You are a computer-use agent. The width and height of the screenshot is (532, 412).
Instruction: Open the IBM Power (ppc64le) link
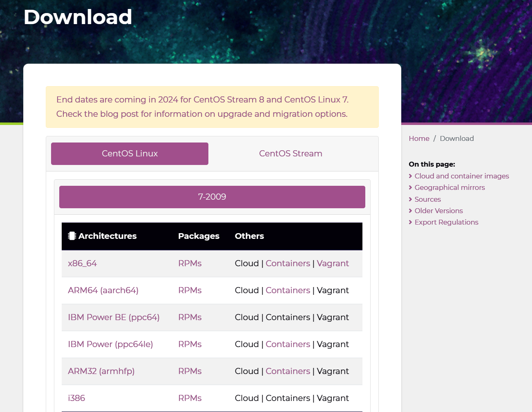(x=110, y=344)
